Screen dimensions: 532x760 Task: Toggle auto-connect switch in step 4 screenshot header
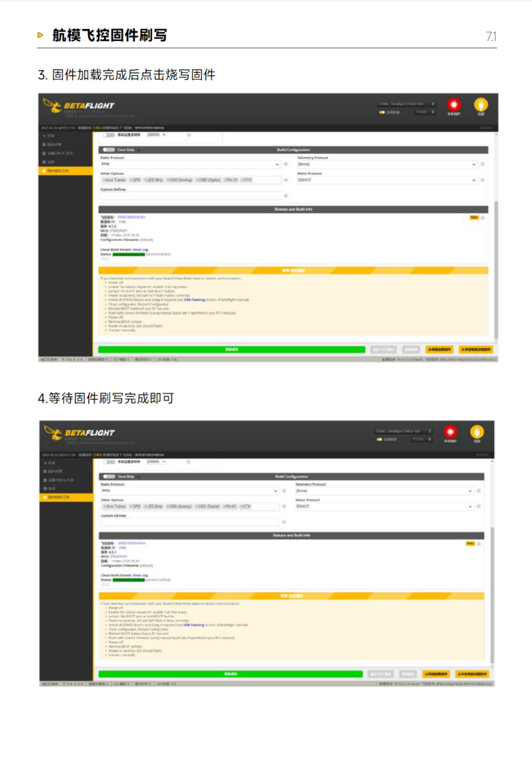click(379, 439)
